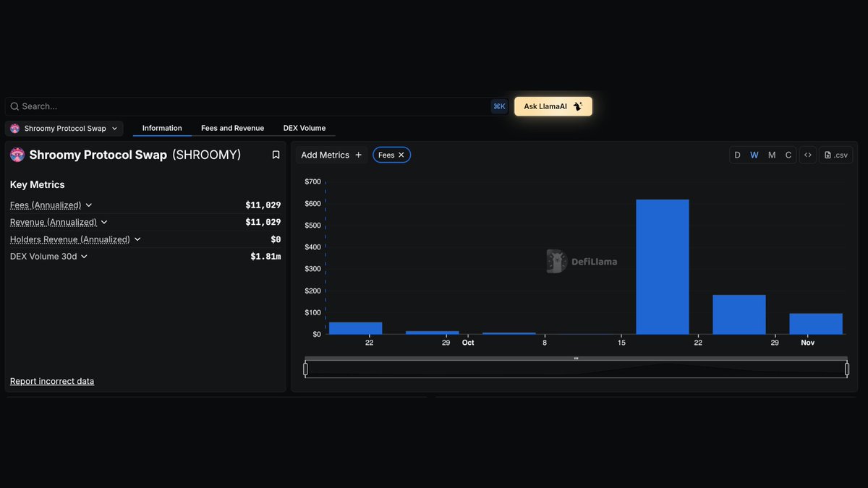Screen dimensions: 868x488
Task: Focus the Search input field
Action: point(246,106)
